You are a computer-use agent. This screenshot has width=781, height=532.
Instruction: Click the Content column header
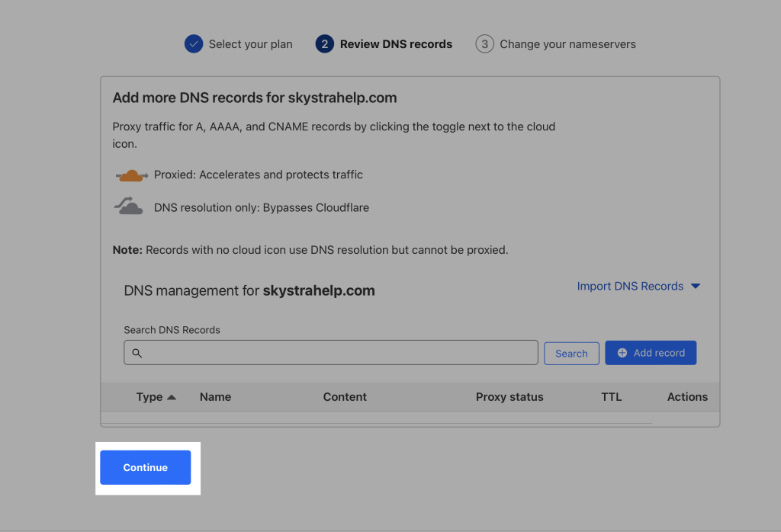tap(345, 397)
